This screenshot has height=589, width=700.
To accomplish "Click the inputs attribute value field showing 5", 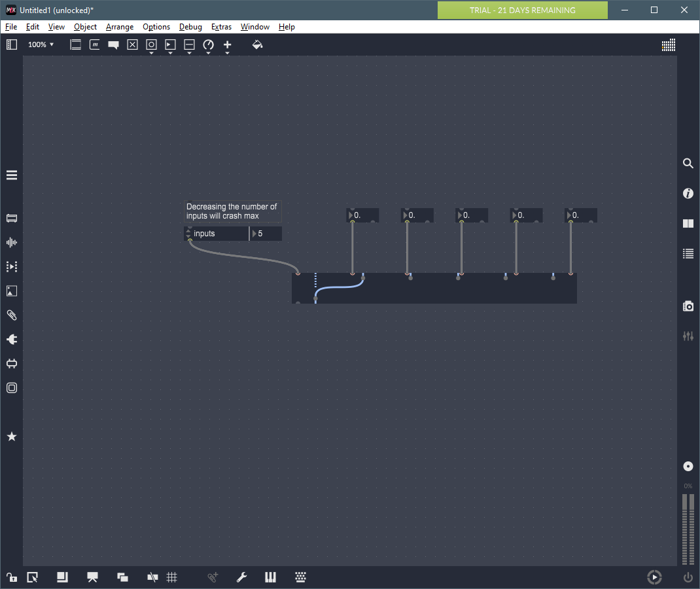I will click(x=267, y=234).
